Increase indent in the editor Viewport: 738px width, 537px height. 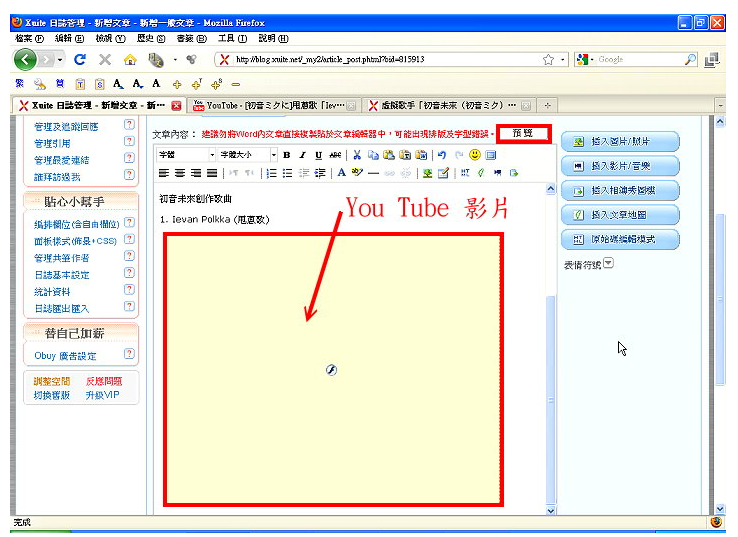tap(320, 173)
